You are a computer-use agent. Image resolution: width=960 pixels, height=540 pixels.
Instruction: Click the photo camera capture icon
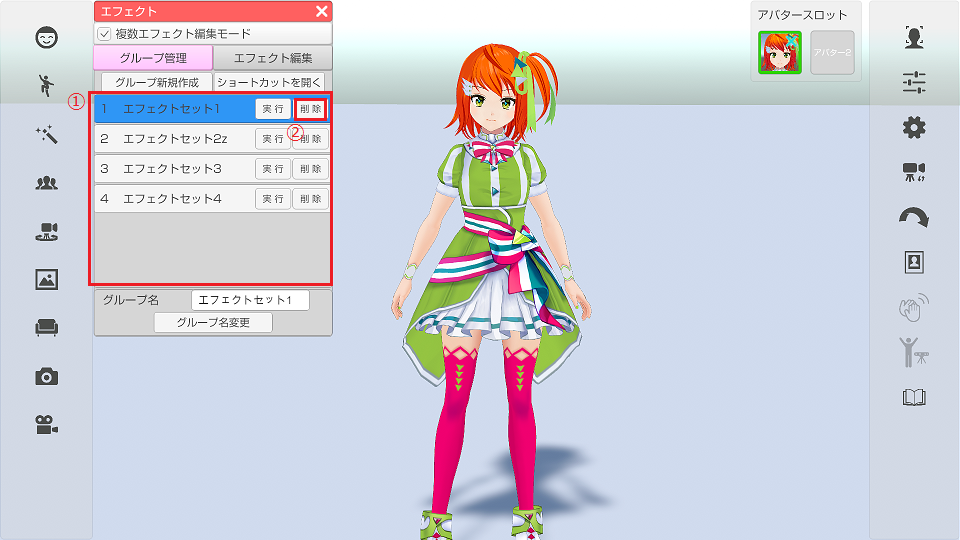coord(47,377)
